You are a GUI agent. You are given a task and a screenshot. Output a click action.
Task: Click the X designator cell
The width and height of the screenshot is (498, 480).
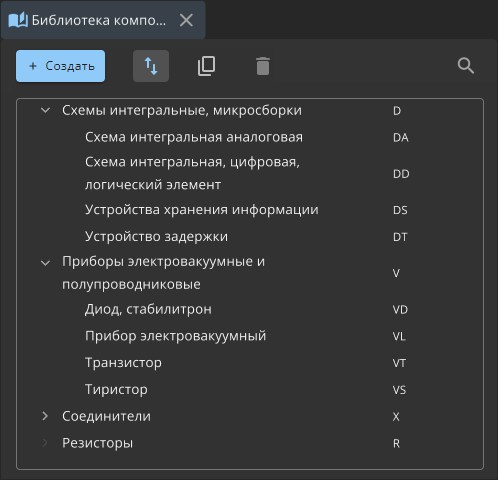[x=396, y=417]
